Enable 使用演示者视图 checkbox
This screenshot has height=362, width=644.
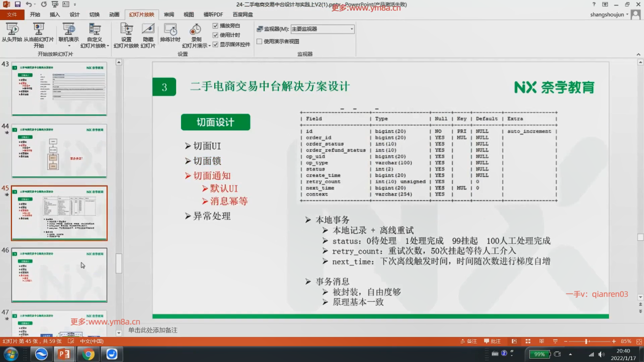(x=259, y=42)
